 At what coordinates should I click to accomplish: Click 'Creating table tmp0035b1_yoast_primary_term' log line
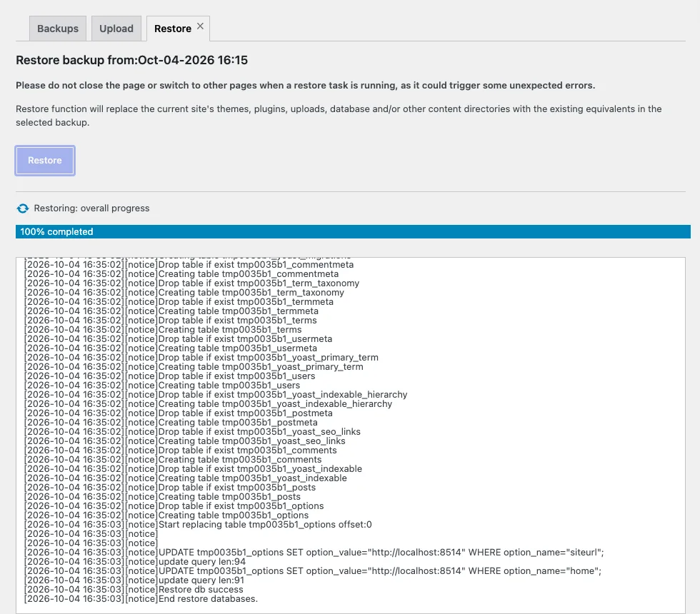[x=194, y=367]
